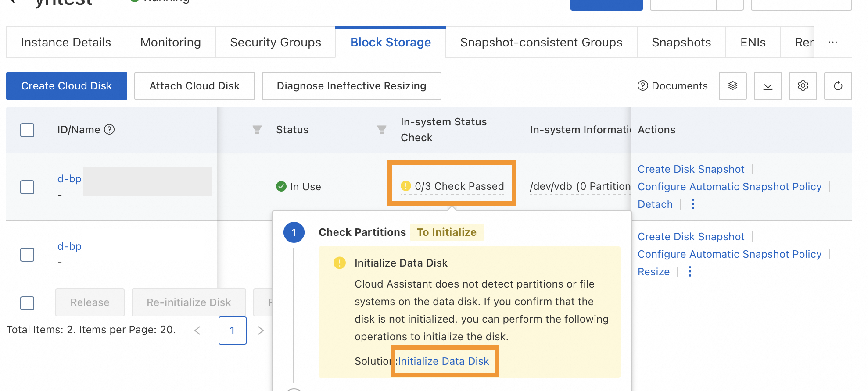
Task: Click the Re-initialize Disk button
Action: tap(189, 302)
